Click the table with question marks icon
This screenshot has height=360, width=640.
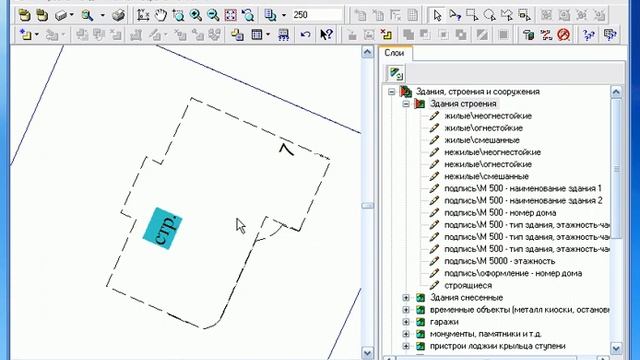pos(283,35)
